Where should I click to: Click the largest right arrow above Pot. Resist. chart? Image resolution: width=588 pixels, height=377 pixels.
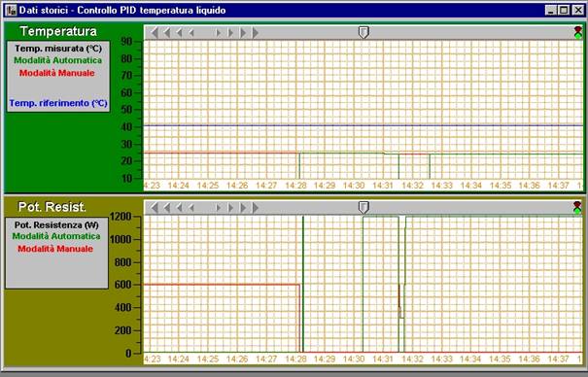click(x=256, y=207)
